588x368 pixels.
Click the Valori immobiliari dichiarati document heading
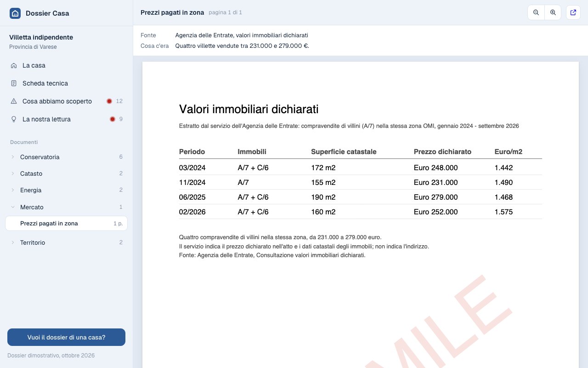[x=249, y=109]
